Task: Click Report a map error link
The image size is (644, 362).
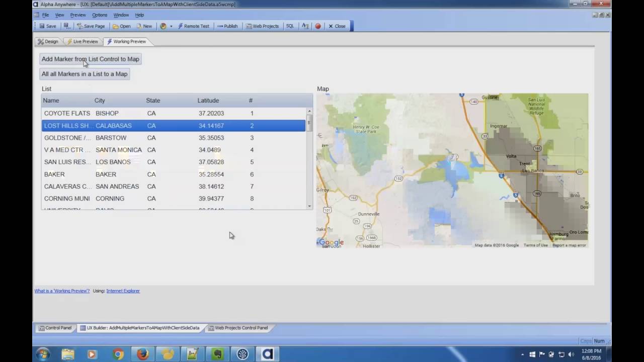Action: [x=569, y=245]
